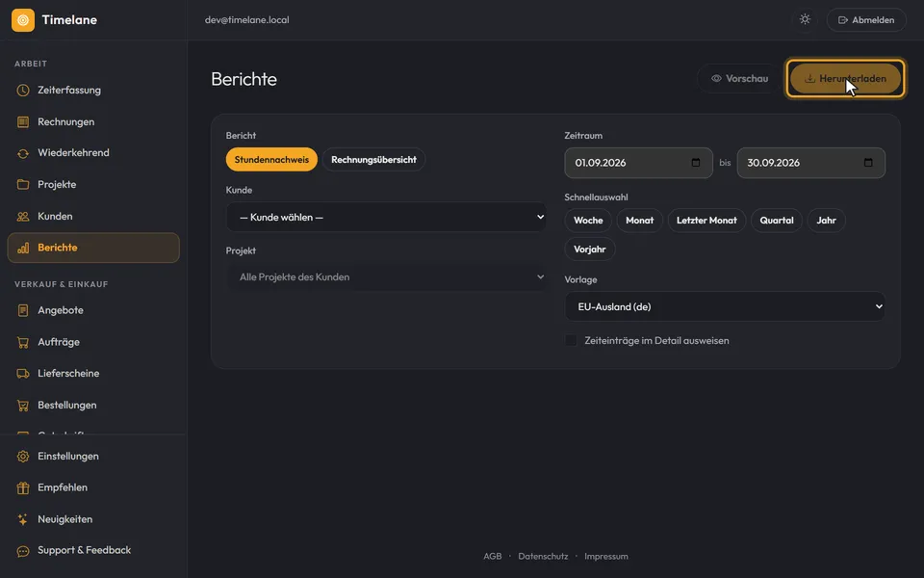Open the AGB footer link
Image resolution: width=924 pixels, height=578 pixels.
493,556
